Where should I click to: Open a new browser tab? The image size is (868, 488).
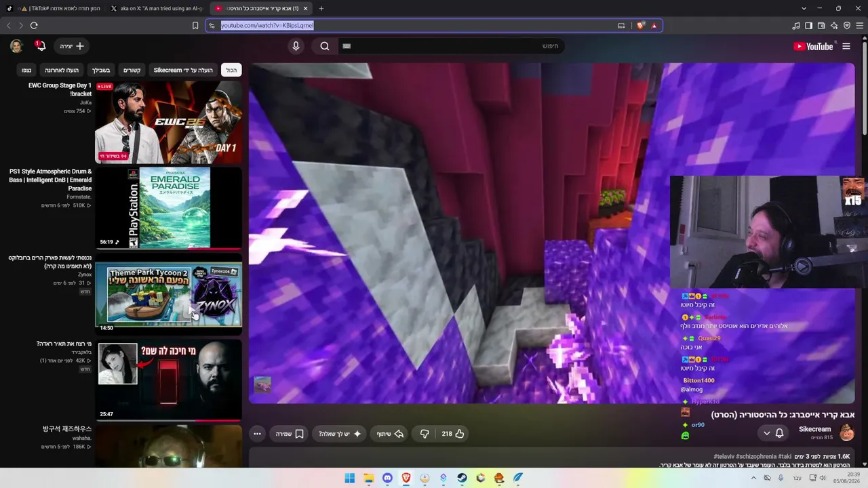click(321, 8)
